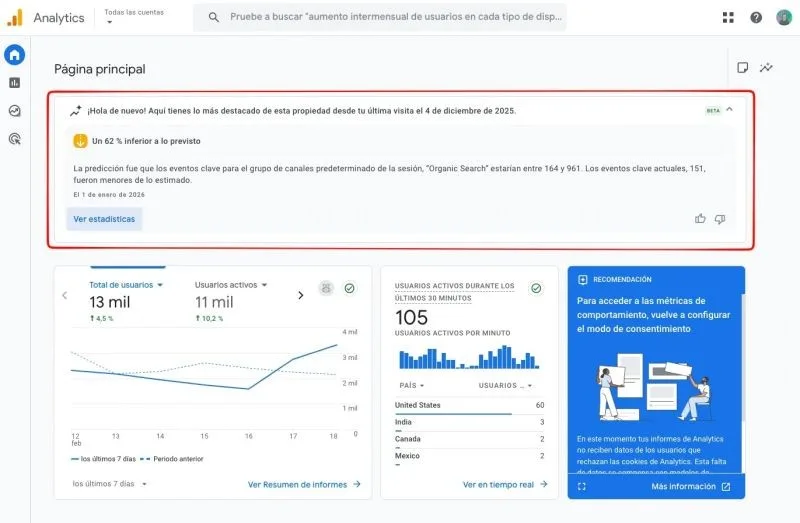Open Ver en tiempo real link
The image size is (800, 523).
pos(505,484)
